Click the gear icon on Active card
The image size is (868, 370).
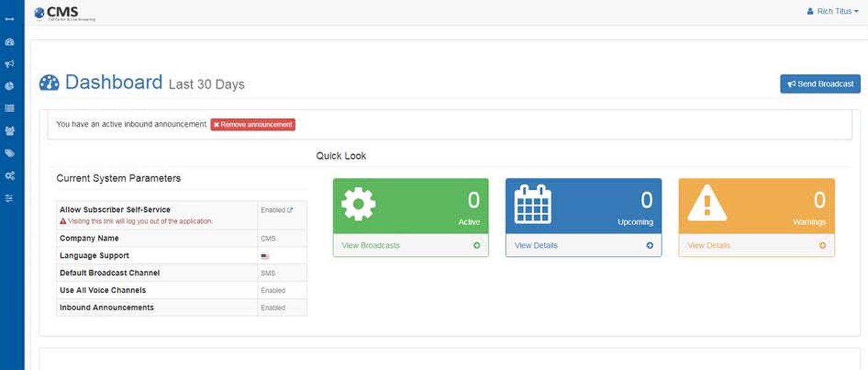coord(358,204)
